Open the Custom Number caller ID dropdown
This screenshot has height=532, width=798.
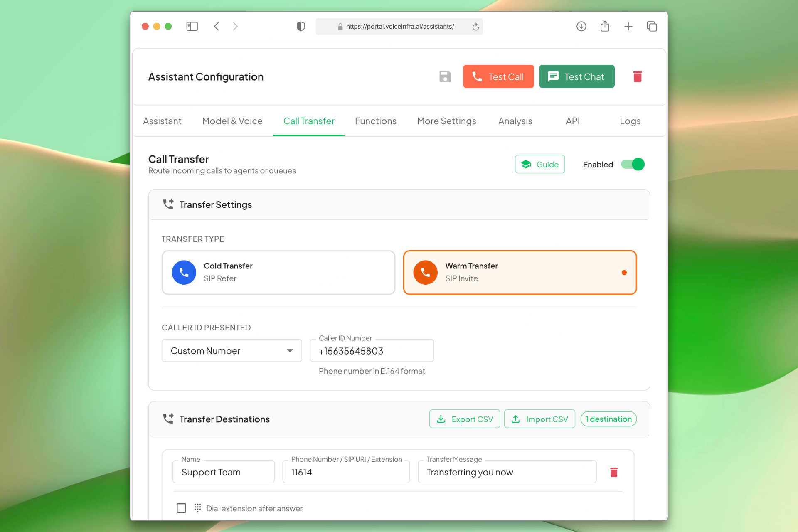click(232, 351)
